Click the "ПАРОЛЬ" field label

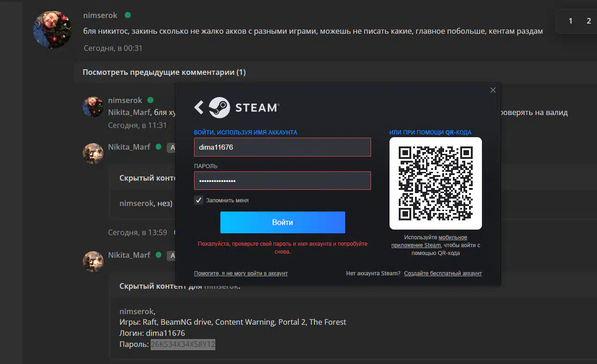(x=206, y=166)
